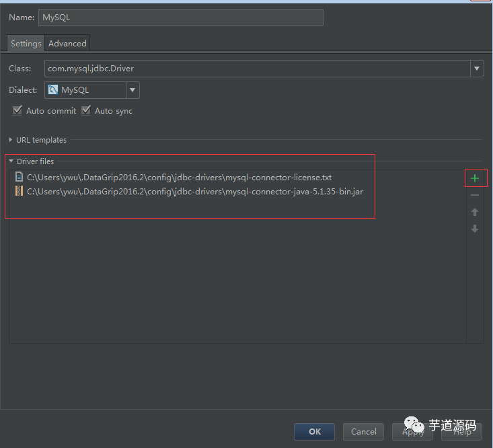Switch to the Advanced tab
The height and width of the screenshot is (448, 493).
point(67,43)
